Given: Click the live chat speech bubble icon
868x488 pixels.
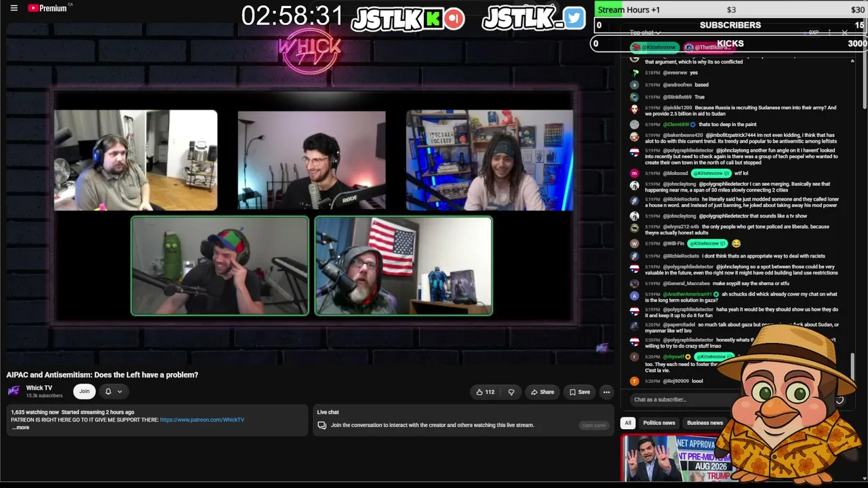Looking at the screenshot, I should 322,425.
